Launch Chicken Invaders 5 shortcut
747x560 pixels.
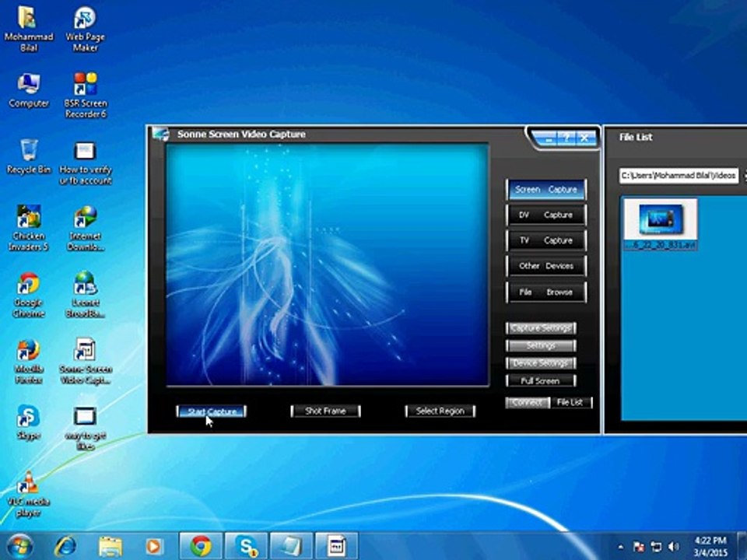click(29, 228)
